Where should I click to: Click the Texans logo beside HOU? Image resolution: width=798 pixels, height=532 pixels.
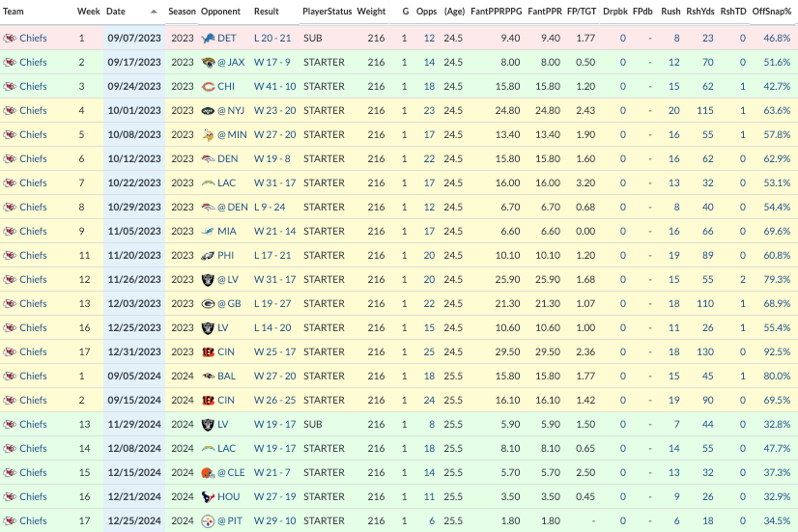[x=208, y=497]
